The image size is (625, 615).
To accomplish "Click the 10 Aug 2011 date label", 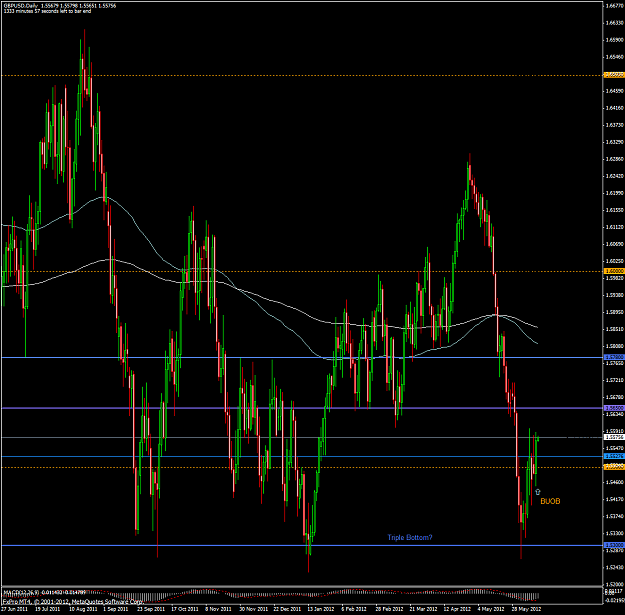I will click(83, 609).
